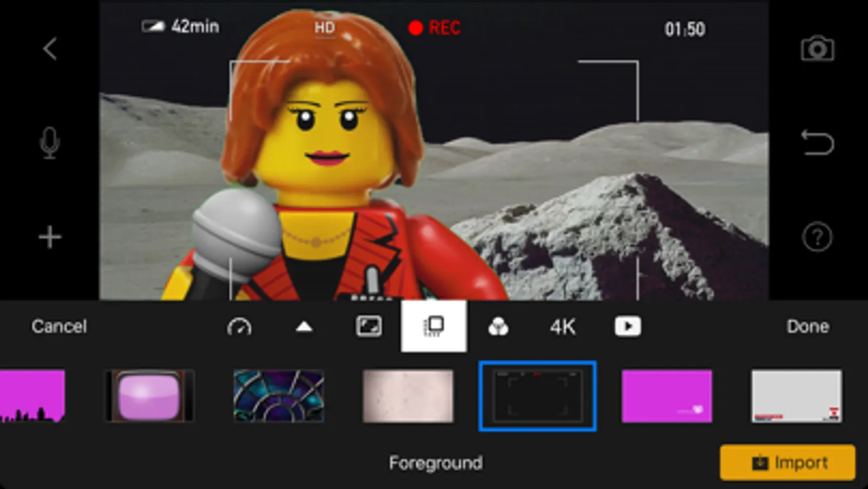Select the gray news banner foreground
Viewport: 868px width, 489px height.
(x=796, y=396)
